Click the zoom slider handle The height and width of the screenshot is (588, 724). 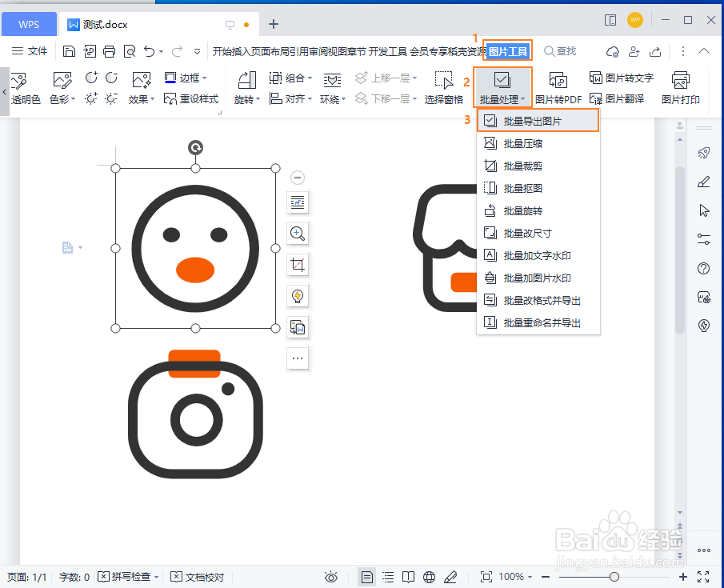pyautogui.click(x=614, y=577)
